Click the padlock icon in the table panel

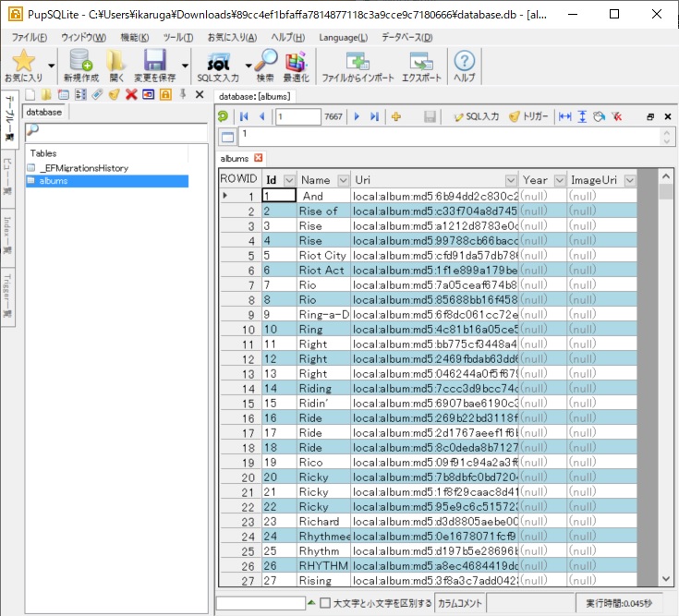165,94
